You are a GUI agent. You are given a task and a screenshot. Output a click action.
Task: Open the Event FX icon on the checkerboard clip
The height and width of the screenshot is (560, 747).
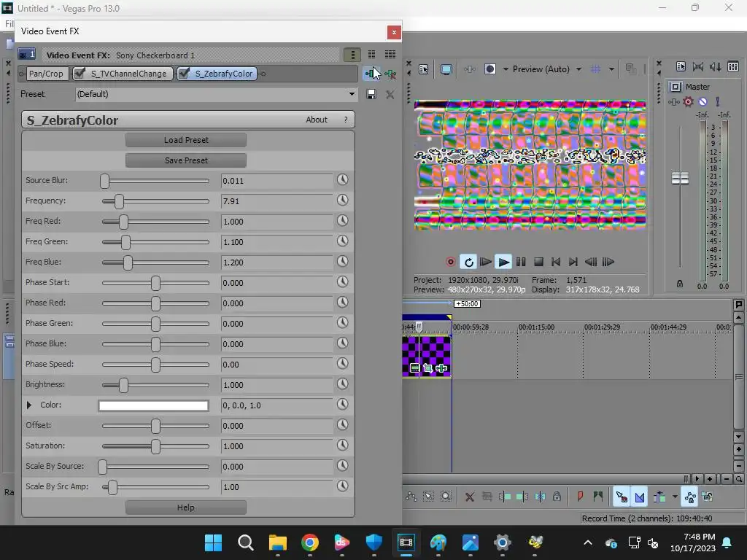[x=441, y=368]
